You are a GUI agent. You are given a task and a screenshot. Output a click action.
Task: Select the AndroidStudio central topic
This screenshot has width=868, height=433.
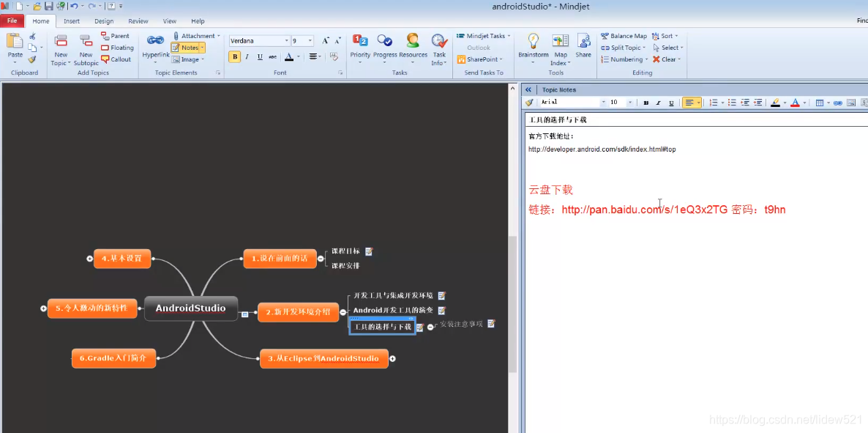click(x=191, y=308)
